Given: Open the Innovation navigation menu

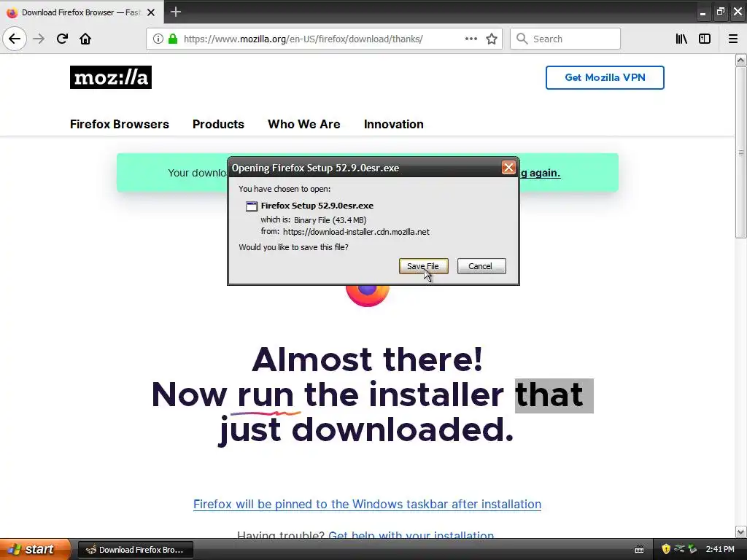Looking at the screenshot, I should click(x=393, y=124).
